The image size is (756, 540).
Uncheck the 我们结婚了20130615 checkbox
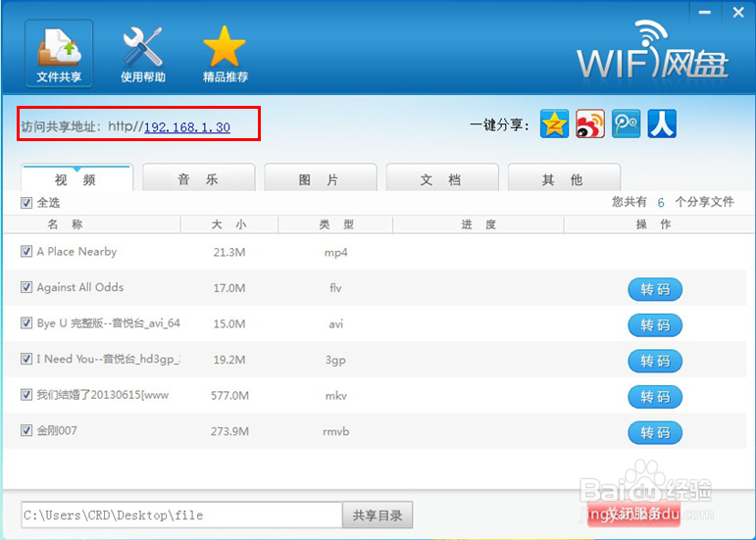click(x=26, y=395)
